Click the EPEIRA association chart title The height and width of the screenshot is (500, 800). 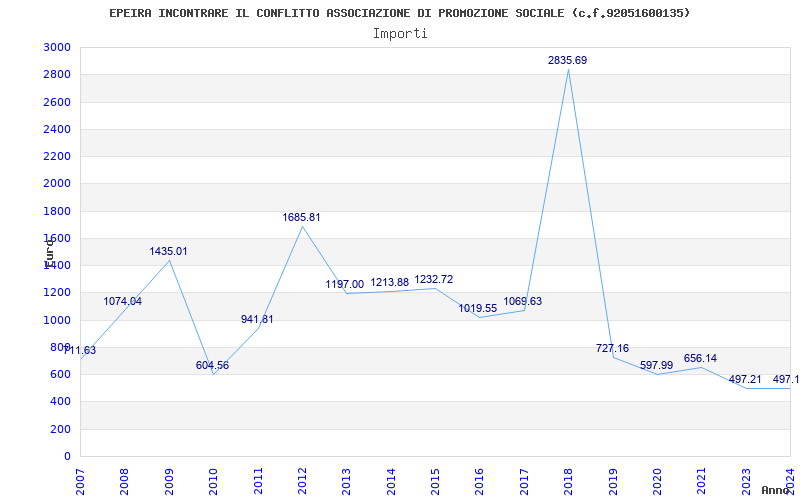(x=400, y=13)
